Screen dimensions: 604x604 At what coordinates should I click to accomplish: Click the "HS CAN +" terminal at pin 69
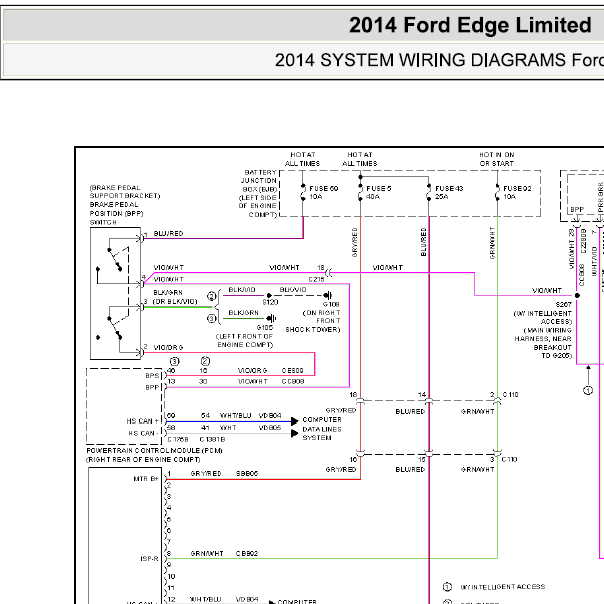pos(142,421)
